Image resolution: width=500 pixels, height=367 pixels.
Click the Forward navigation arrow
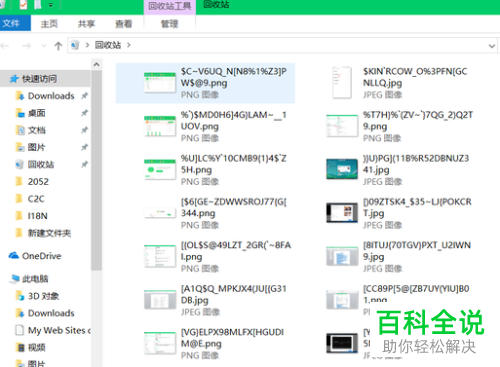[x=26, y=45]
